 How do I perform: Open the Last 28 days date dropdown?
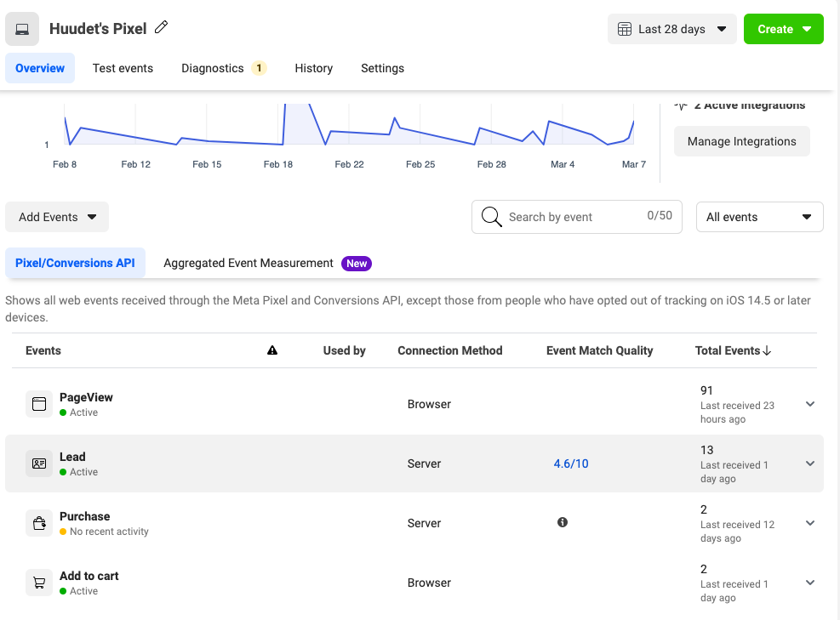pos(671,29)
